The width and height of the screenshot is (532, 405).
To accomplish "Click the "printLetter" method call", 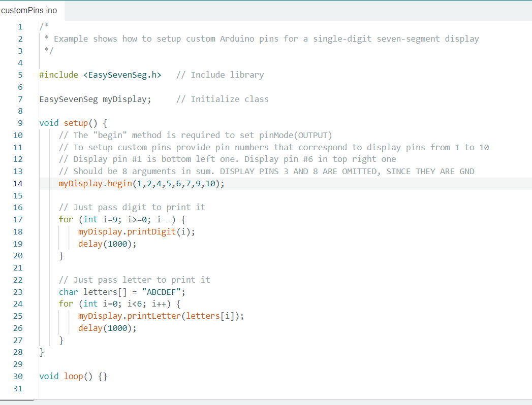I will point(153,316).
